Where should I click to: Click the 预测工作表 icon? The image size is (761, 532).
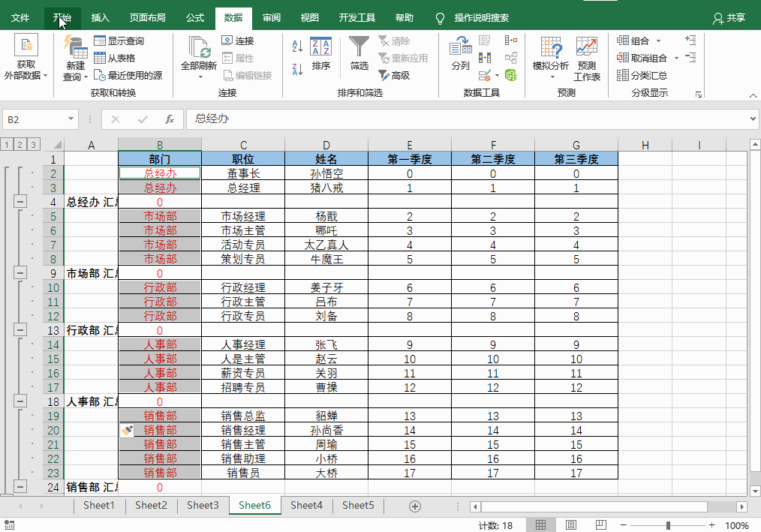click(x=587, y=57)
